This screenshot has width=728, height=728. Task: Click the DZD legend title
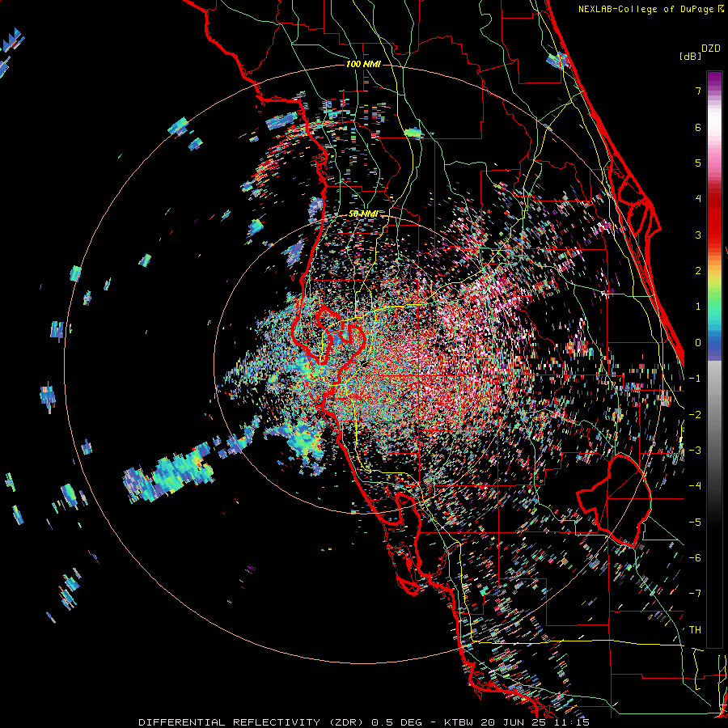point(711,49)
